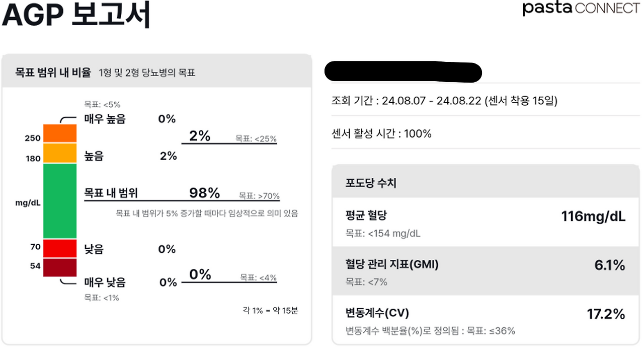The height and width of the screenshot is (349, 644).
Task: Select the 목표 범위 내 비율 header
Action: tap(53, 73)
